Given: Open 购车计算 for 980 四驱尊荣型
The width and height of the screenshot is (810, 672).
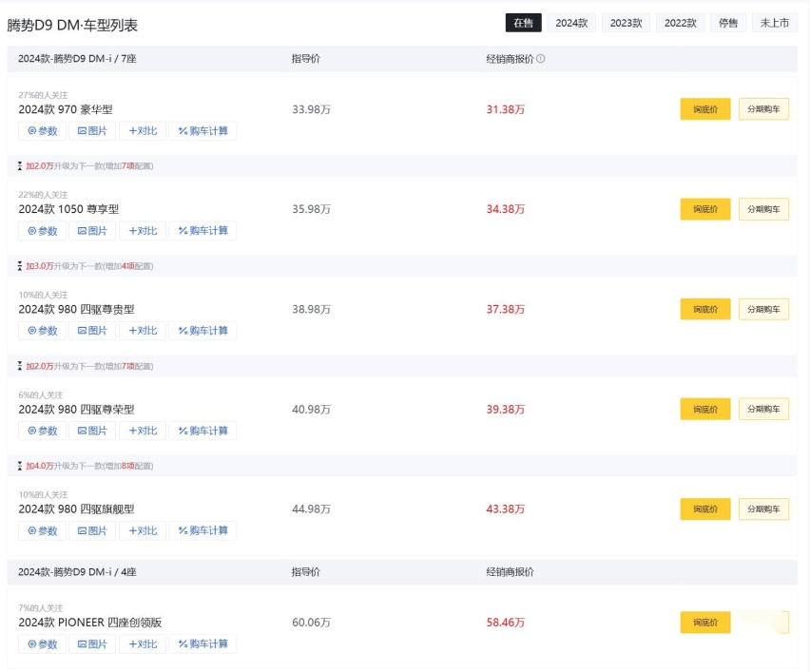Looking at the screenshot, I should tap(202, 431).
